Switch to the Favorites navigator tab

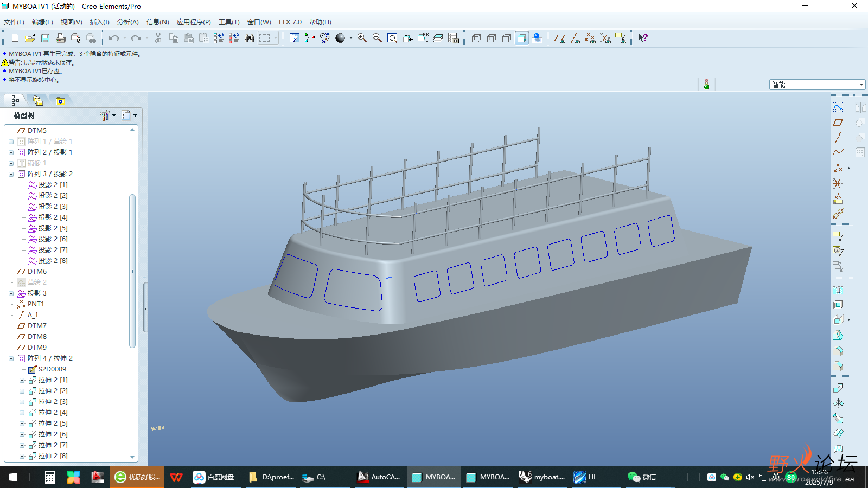pos(60,101)
